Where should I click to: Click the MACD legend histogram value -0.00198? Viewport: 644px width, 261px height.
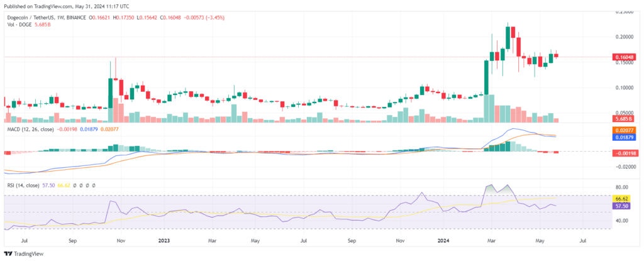pos(67,130)
